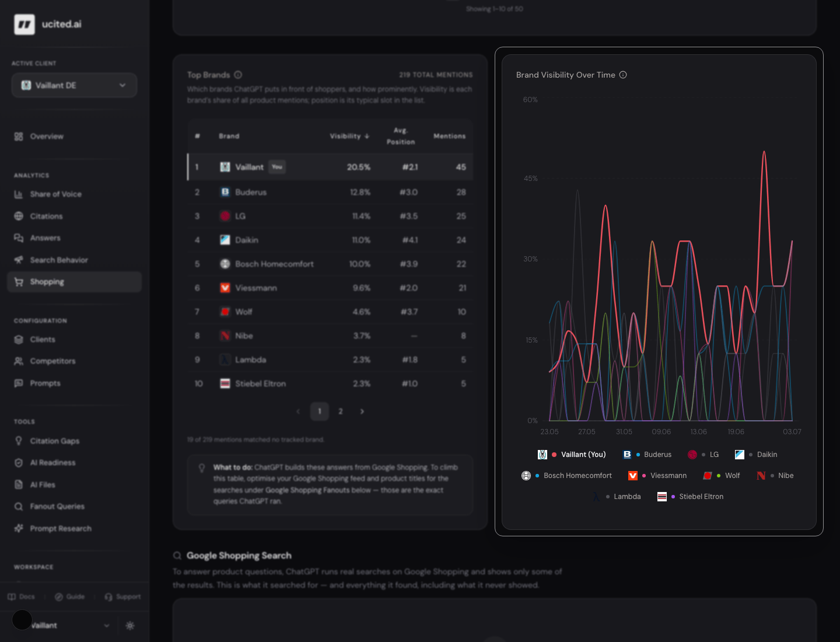Hide Bosch Homecomfort series in chart legend

pos(566,476)
